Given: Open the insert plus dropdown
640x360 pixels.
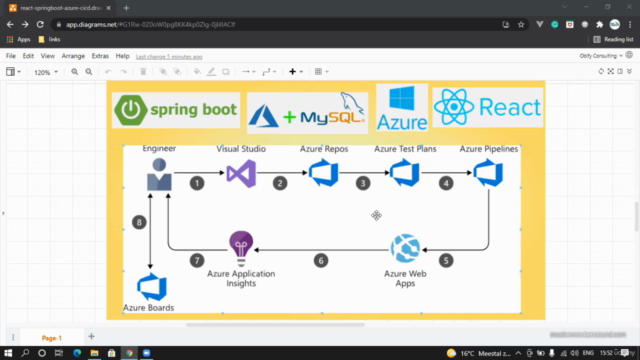Looking at the screenshot, I should point(296,72).
